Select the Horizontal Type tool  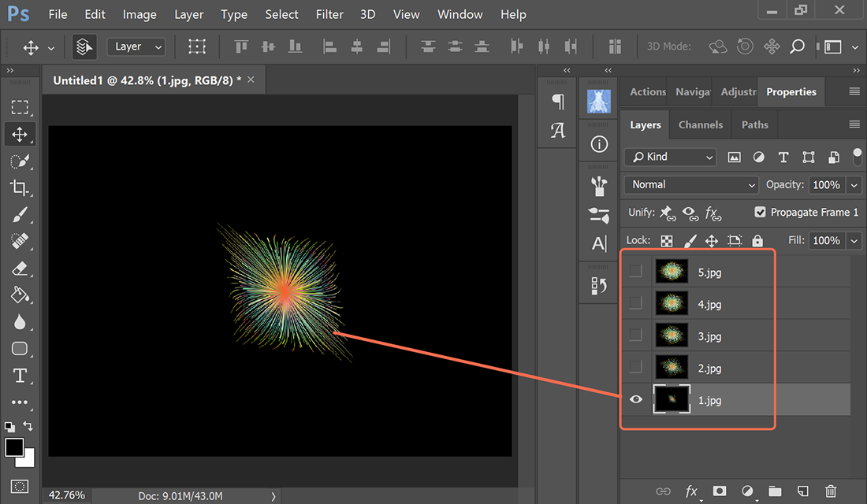[x=20, y=376]
